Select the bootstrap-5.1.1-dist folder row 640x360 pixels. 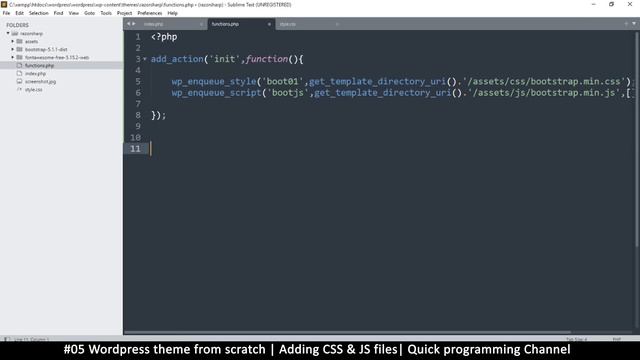coord(61,49)
